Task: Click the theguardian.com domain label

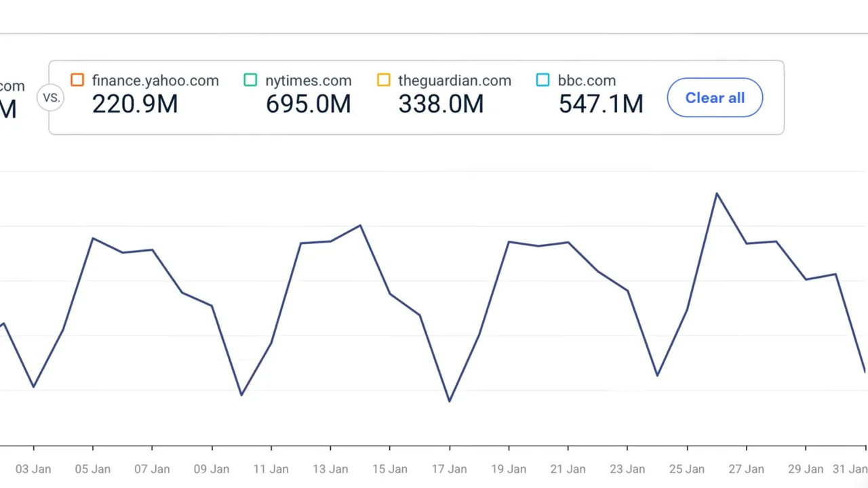Action: (454, 81)
